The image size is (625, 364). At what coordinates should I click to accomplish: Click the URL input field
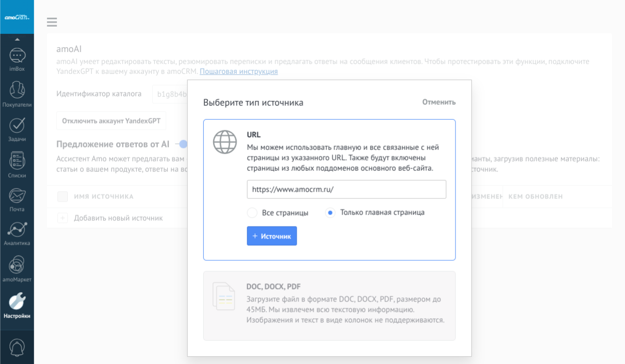(346, 190)
